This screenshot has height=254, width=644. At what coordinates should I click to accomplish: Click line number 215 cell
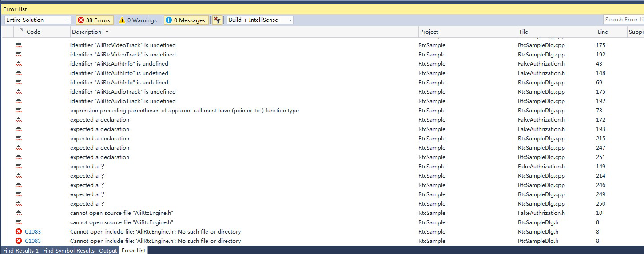click(600, 139)
